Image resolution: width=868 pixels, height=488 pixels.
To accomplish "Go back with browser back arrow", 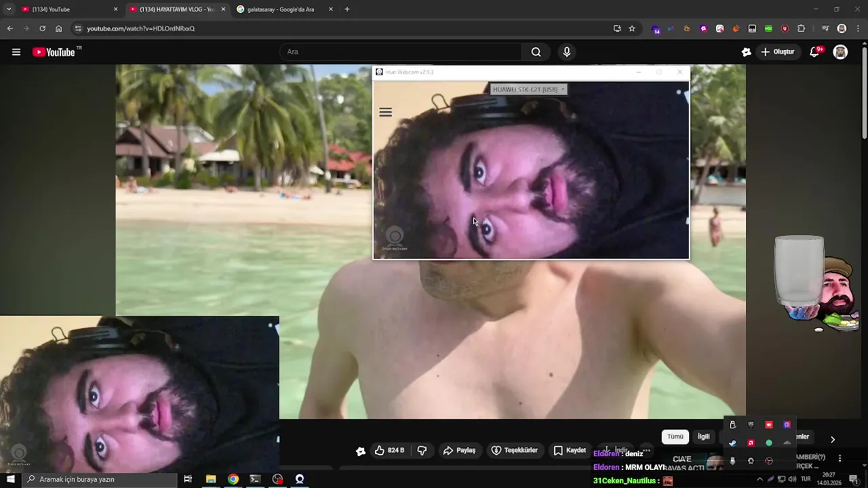I will (x=9, y=28).
